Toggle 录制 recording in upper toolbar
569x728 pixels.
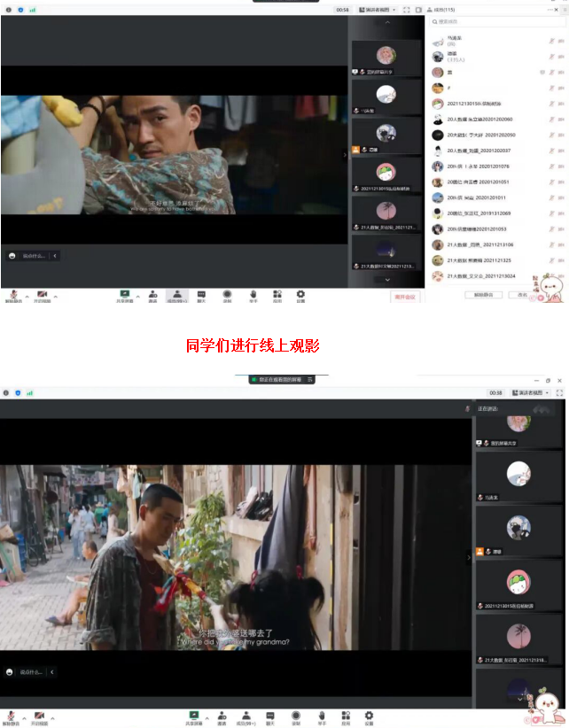tap(227, 296)
